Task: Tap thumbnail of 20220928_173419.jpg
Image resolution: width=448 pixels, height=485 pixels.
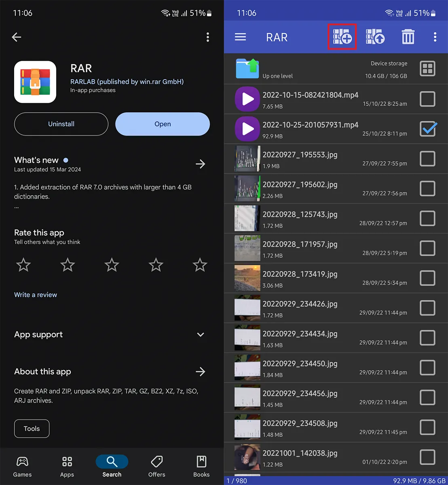Action: click(247, 278)
